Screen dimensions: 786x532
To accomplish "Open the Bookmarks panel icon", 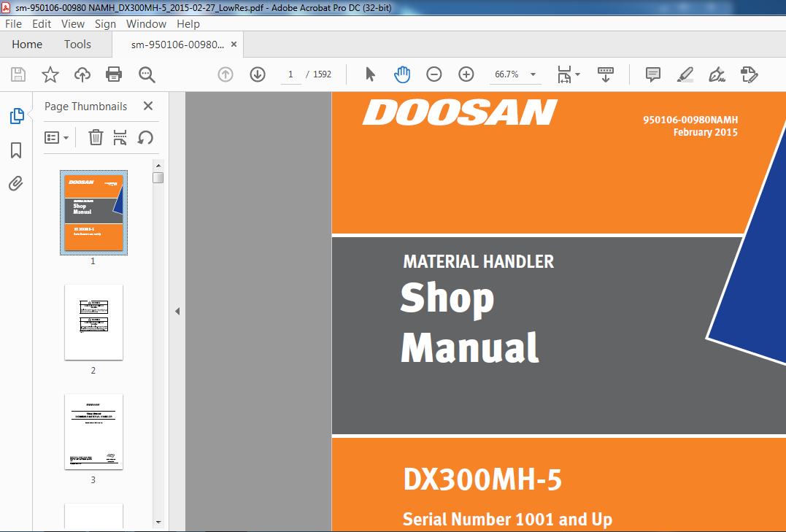I will coord(16,150).
